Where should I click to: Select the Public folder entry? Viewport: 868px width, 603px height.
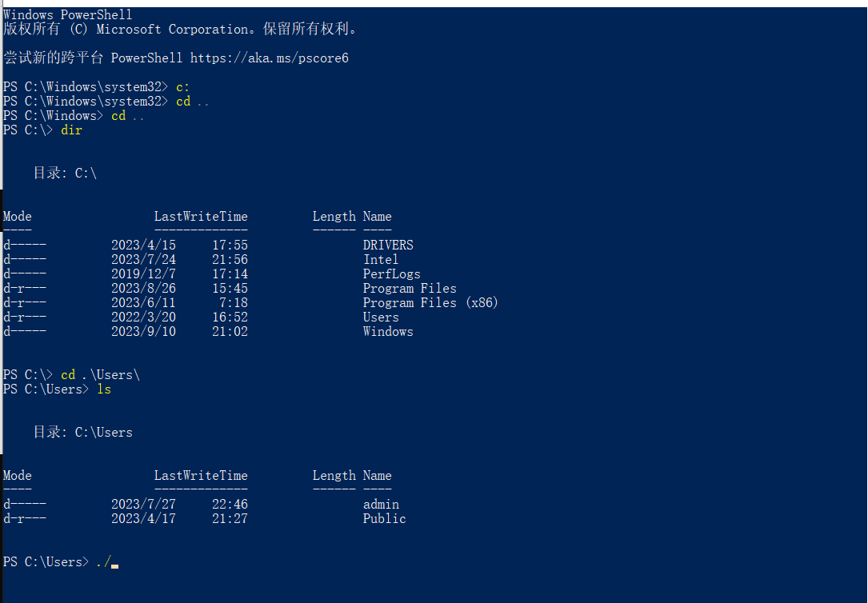click(385, 519)
